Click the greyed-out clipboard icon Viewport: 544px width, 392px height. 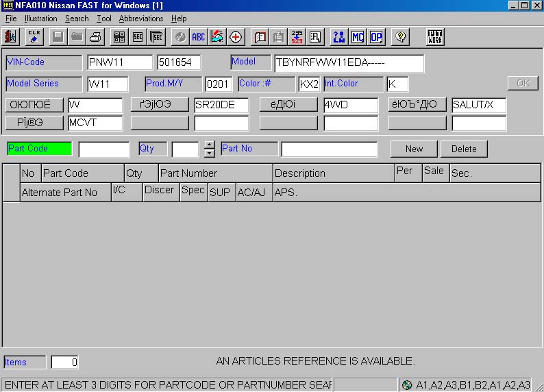click(278, 37)
